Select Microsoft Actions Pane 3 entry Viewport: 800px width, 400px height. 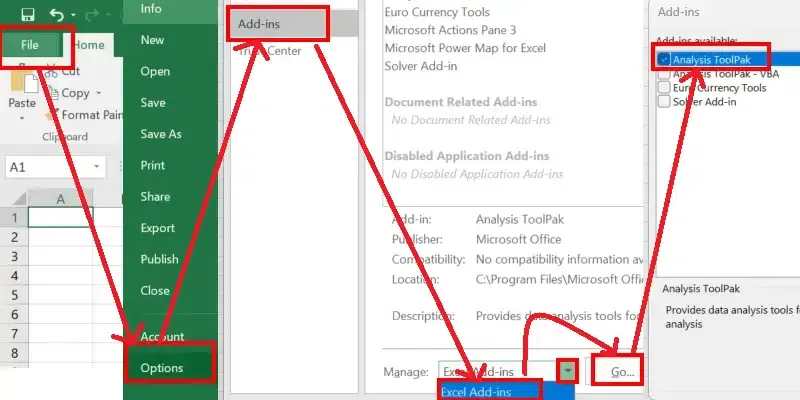pos(450,30)
